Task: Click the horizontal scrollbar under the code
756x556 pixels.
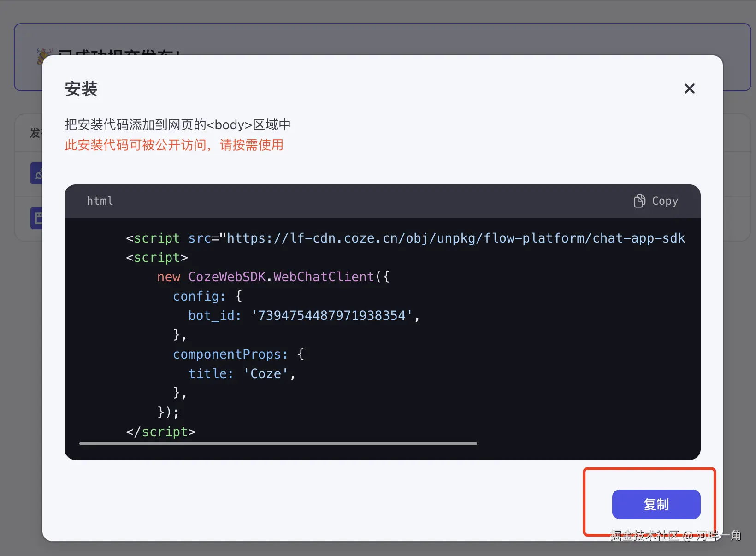Action: [x=278, y=444]
